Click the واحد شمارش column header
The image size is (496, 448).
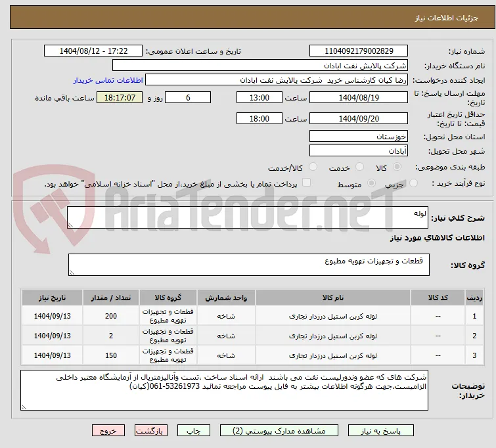coord(226,298)
